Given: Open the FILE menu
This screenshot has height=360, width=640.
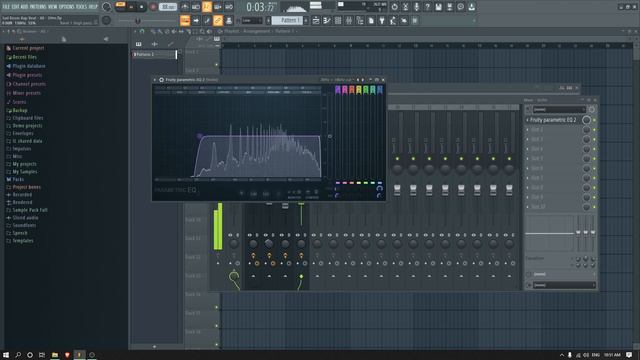Looking at the screenshot, I should [6, 7].
